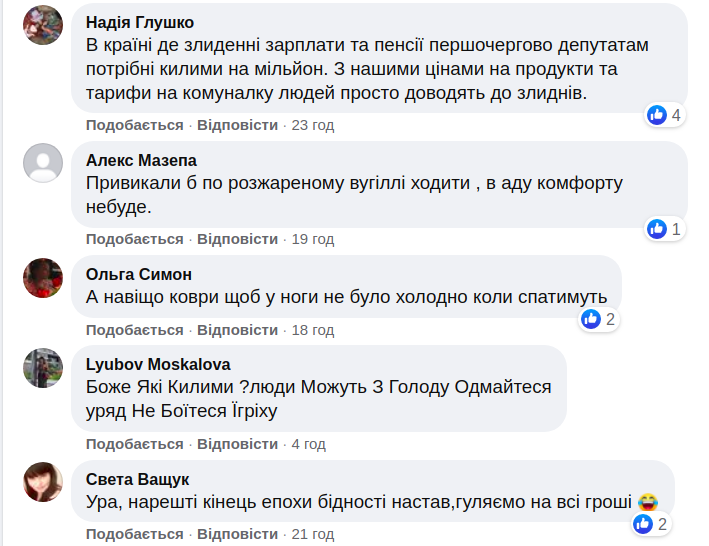This screenshot has width=709, height=546.
Task: Open the author name link Lyubov Moskalova
Action: [x=158, y=364]
